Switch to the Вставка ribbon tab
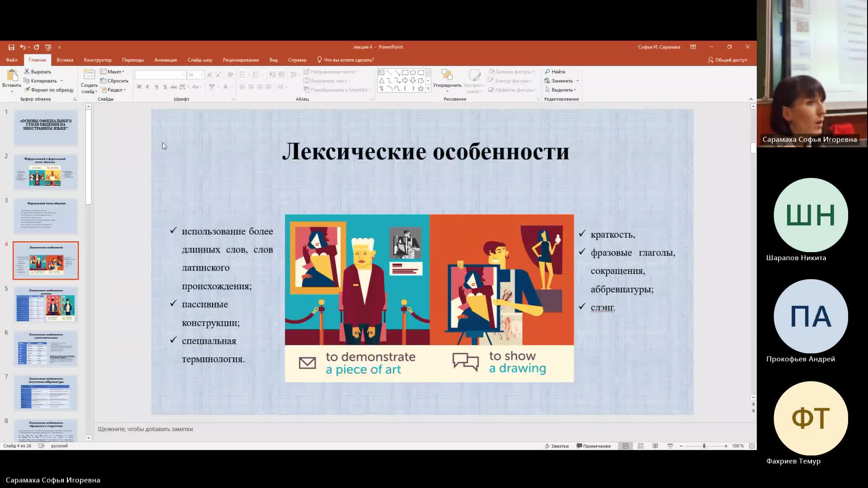This screenshot has width=868, height=488. click(x=65, y=60)
